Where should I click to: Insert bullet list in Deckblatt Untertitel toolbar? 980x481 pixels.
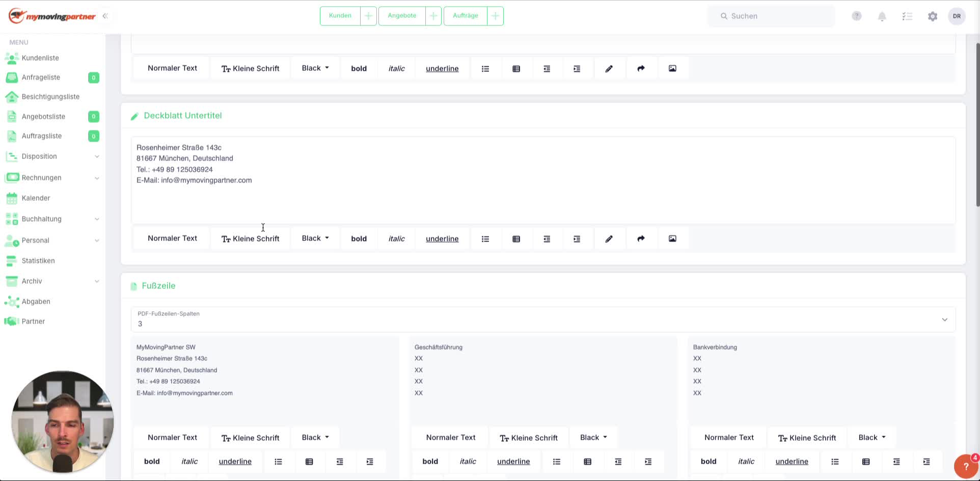pos(485,238)
